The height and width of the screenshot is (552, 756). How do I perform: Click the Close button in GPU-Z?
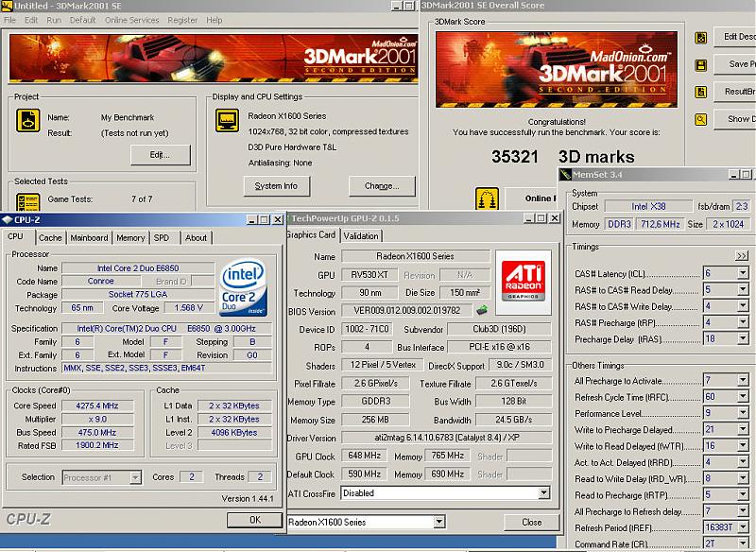point(531,522)
